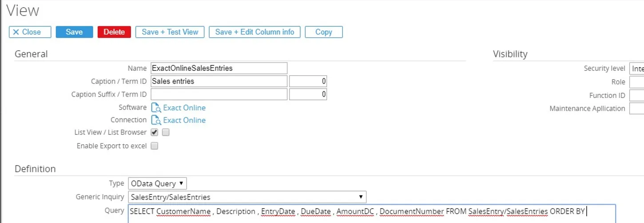Select the empty Caption Suffix text field

tap(219, 94)
